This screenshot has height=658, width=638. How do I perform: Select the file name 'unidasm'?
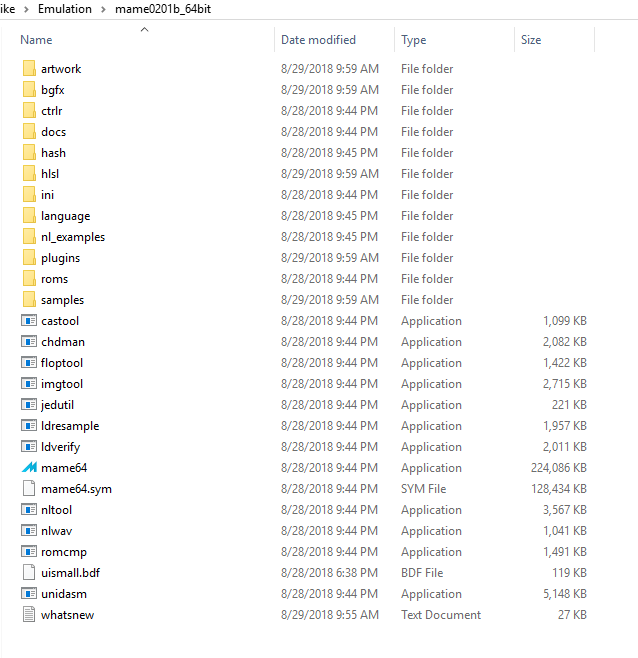pyautogui.click(x=64, y=594)
